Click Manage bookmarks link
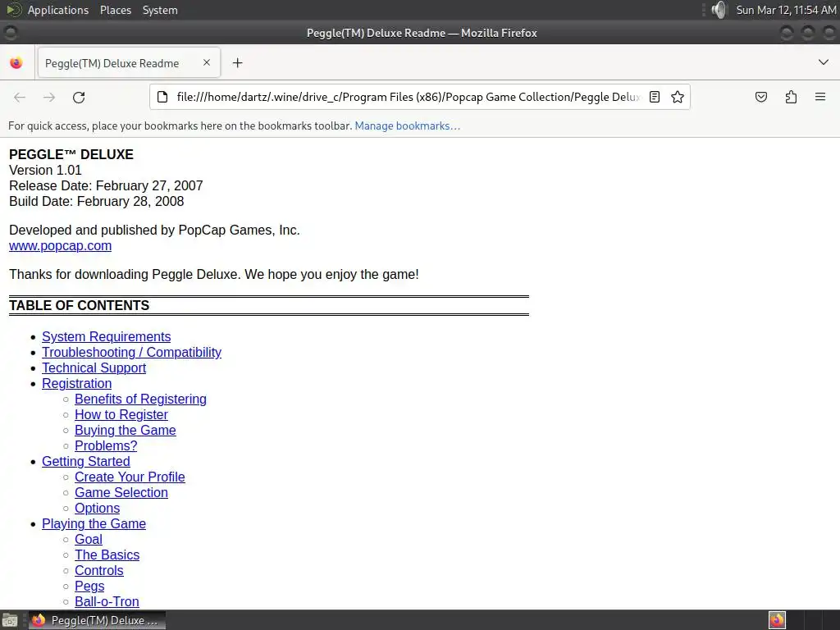Viewport: 840px width, 630px height. tap(407, 126)
